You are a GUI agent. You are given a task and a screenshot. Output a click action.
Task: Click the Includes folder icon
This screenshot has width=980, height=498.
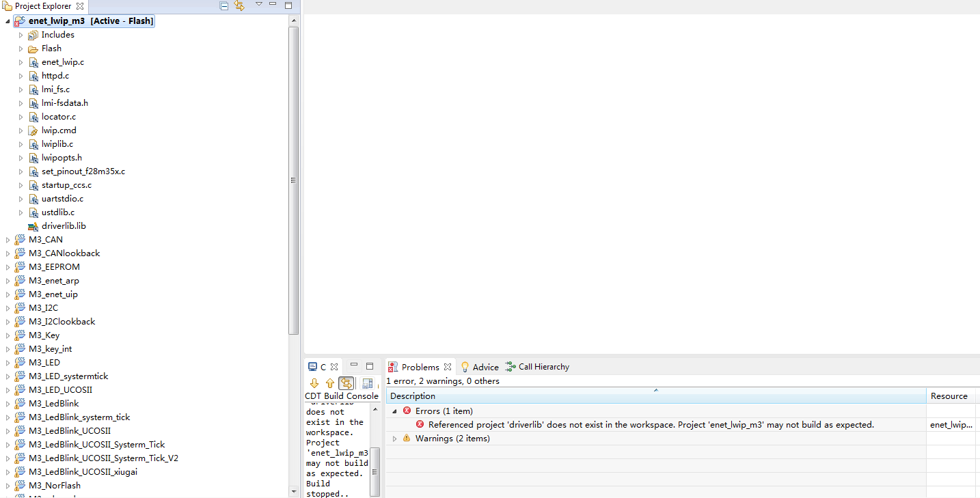[33, 35]
